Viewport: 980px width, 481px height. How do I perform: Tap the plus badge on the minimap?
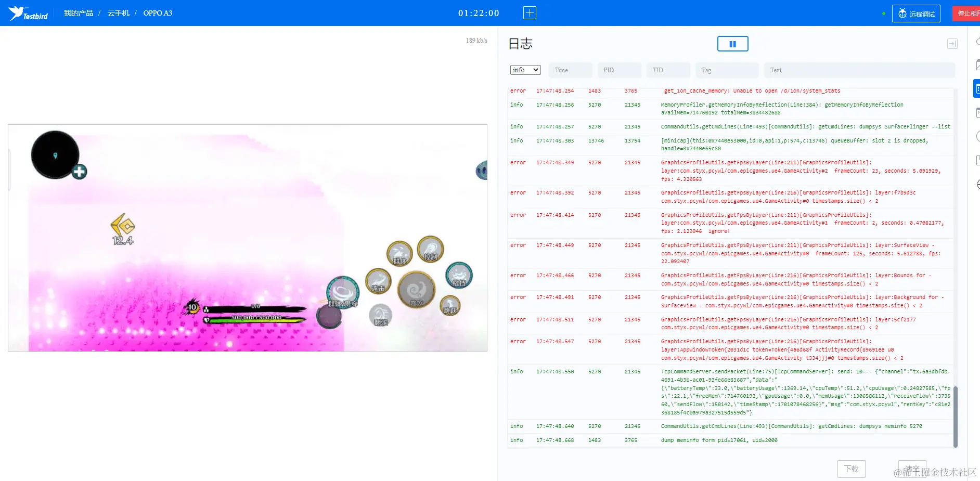click(79, 172)
